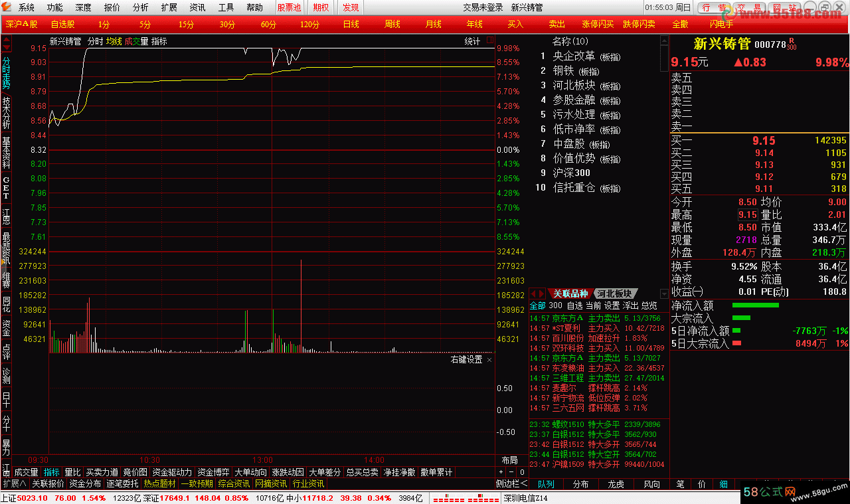The height and width of the screenshot is (504, 850).
Task: Click the 股票池 button in menu bar
Action: 289,7
